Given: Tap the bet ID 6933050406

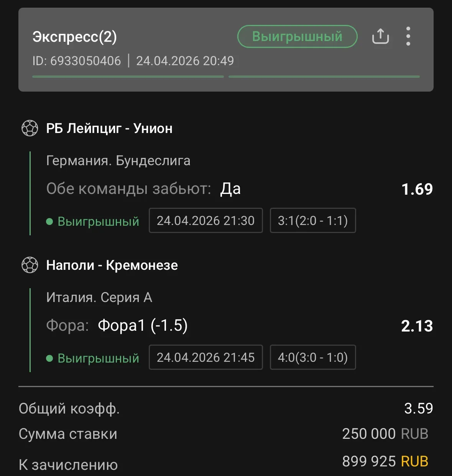Looking at the screenshot, I should coord(77,61).
